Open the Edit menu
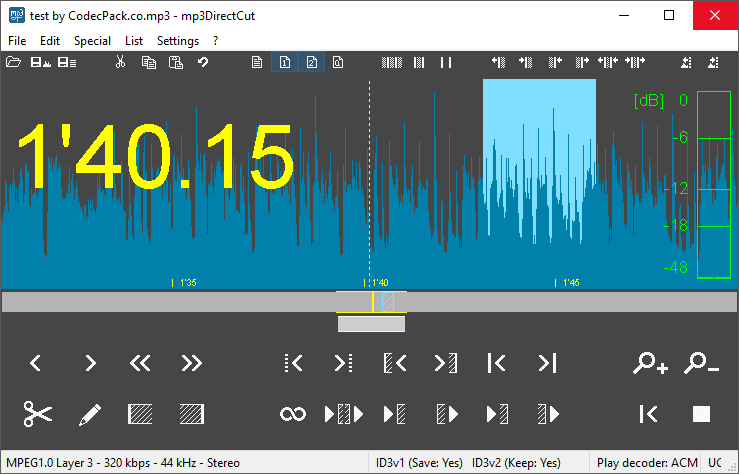 [x=50, y=41]
